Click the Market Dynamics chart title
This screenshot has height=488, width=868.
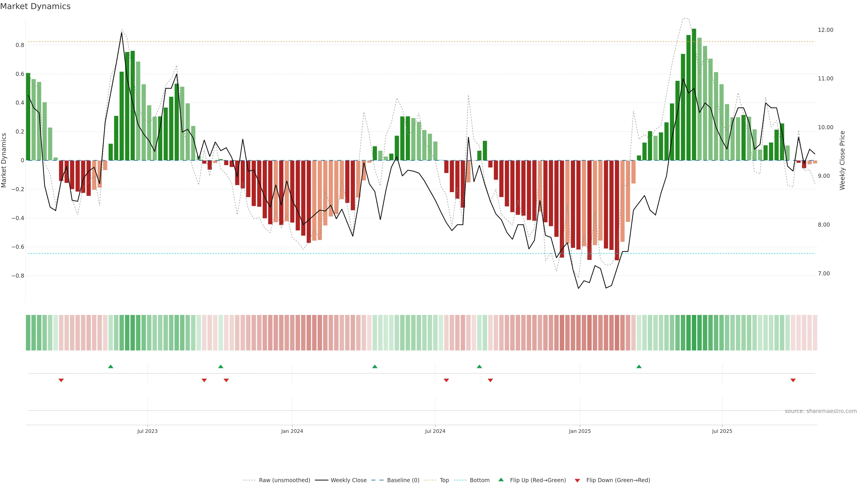pyautogui.click(x=35, y=6)
